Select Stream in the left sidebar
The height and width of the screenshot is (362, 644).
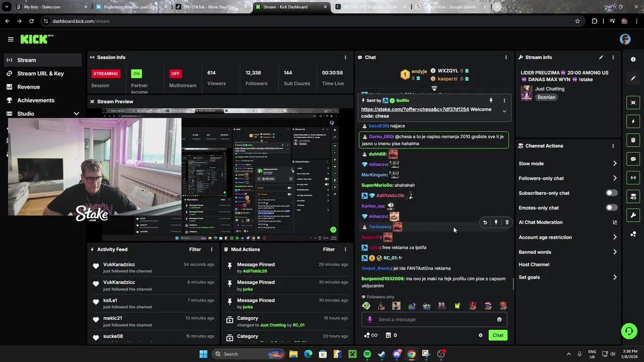coord(43,60)
